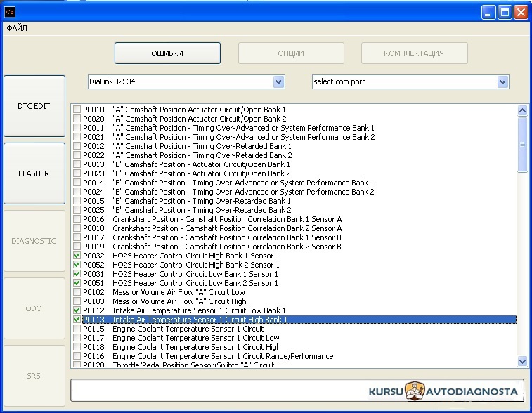Click the Kursu Avtodiagnosta mechanic logo
Image resolution: width=532 pixels, height=413 pixels.
coord(415,391)
